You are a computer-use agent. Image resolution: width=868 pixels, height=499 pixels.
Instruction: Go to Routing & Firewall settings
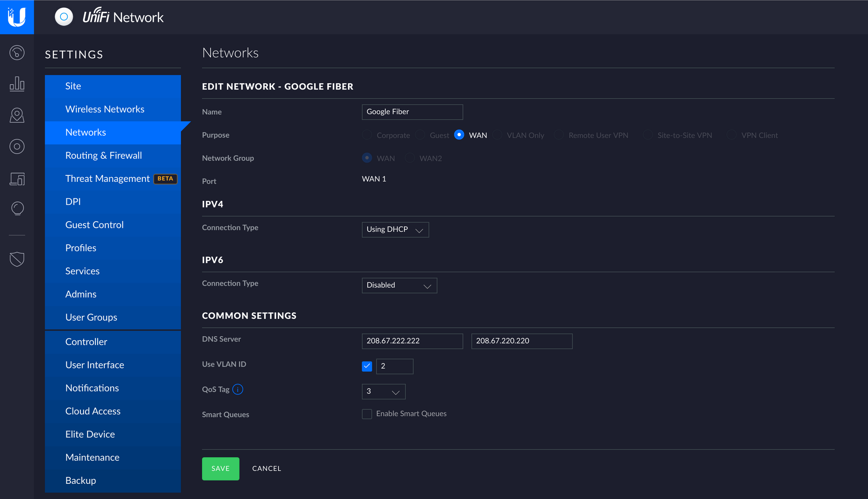click(103, 155)
